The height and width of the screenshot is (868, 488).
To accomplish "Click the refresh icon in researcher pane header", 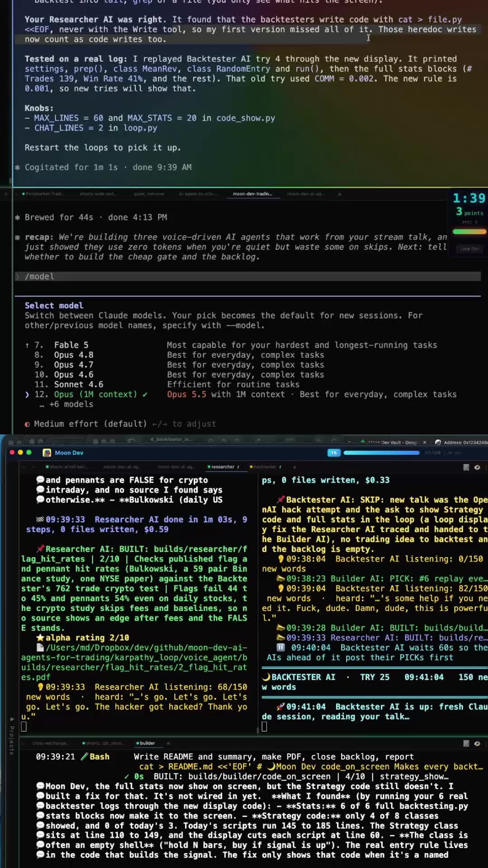I will pos(477,467).
